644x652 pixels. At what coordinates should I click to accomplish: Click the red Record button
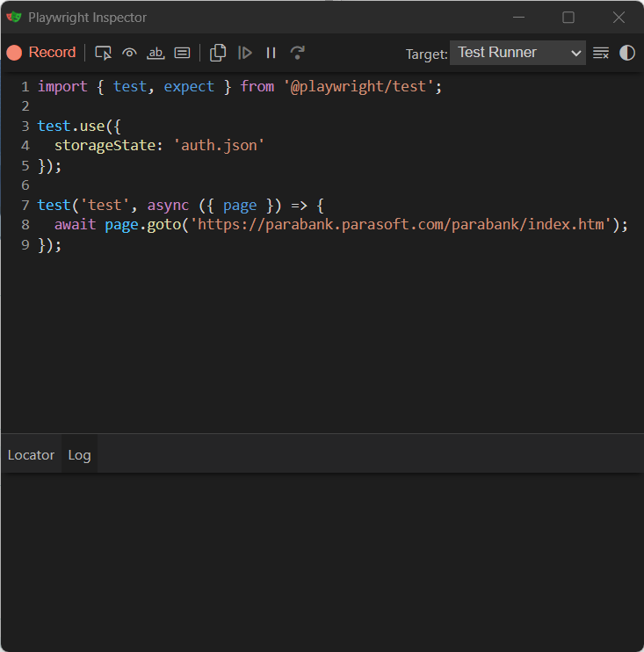41,53
